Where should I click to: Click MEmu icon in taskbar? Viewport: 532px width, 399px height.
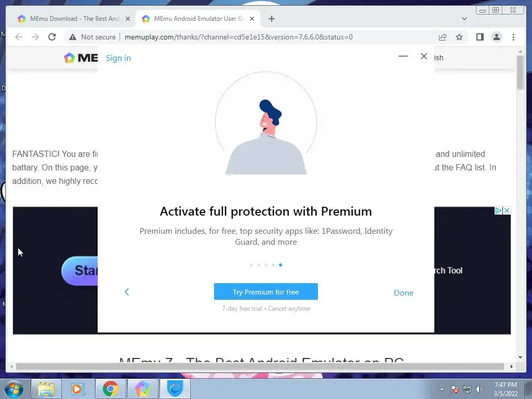[143, 389]
